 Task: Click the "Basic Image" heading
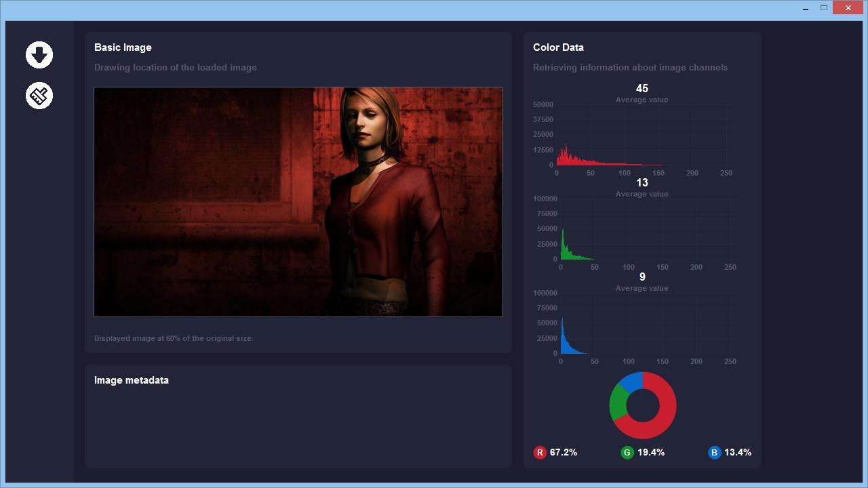point(123,47)
